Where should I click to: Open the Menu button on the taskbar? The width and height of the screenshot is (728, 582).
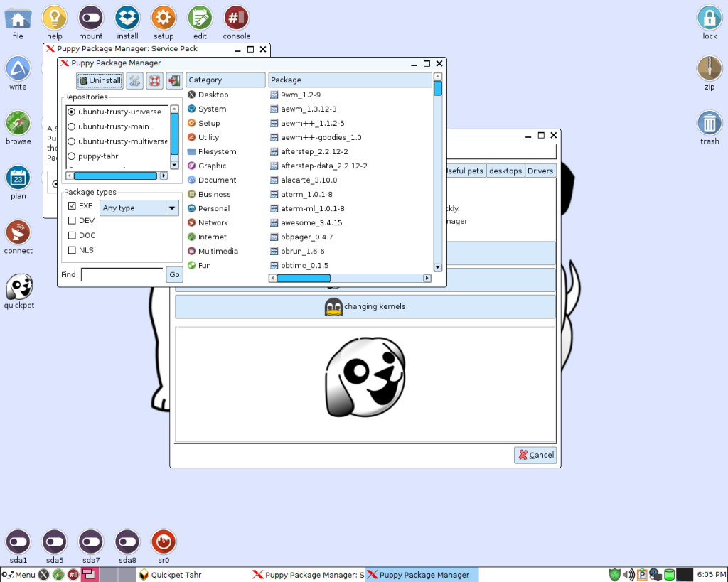[x=18, y=575]
